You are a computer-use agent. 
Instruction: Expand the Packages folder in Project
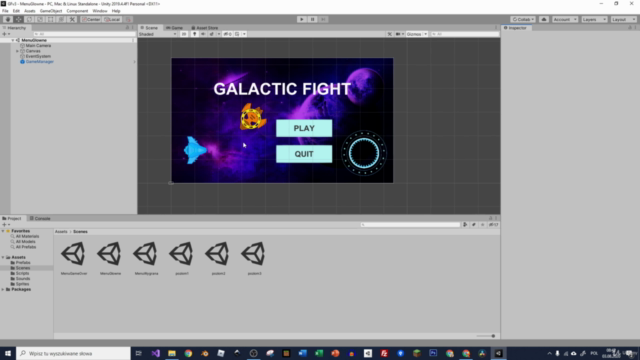point(3,289)
